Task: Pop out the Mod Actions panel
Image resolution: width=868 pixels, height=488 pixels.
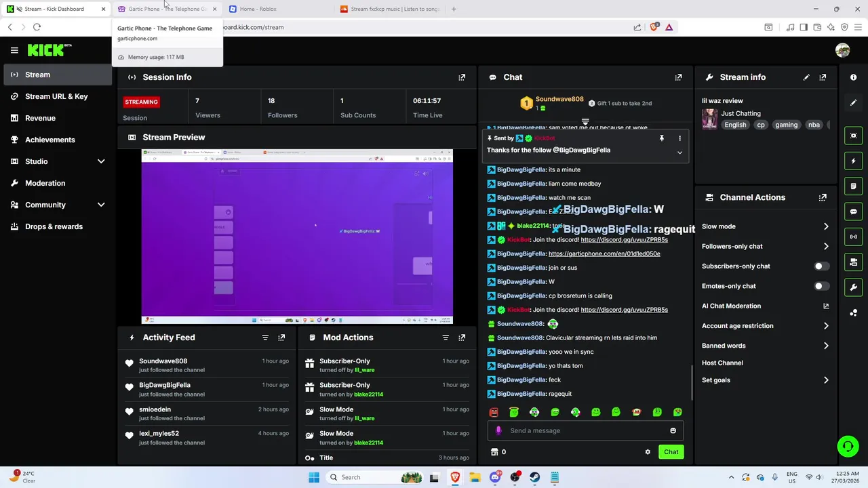Action: click(462, 338)
